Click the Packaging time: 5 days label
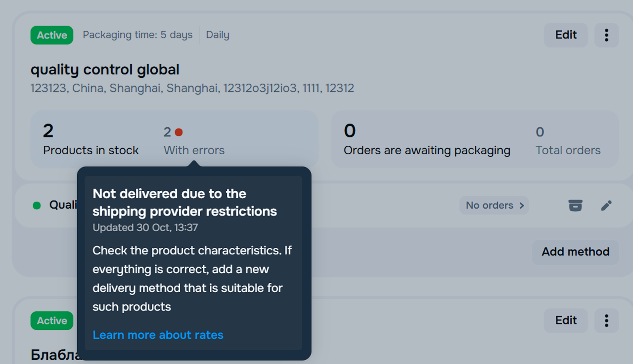This screenshot has height=364, width=633. pos(138,35)
